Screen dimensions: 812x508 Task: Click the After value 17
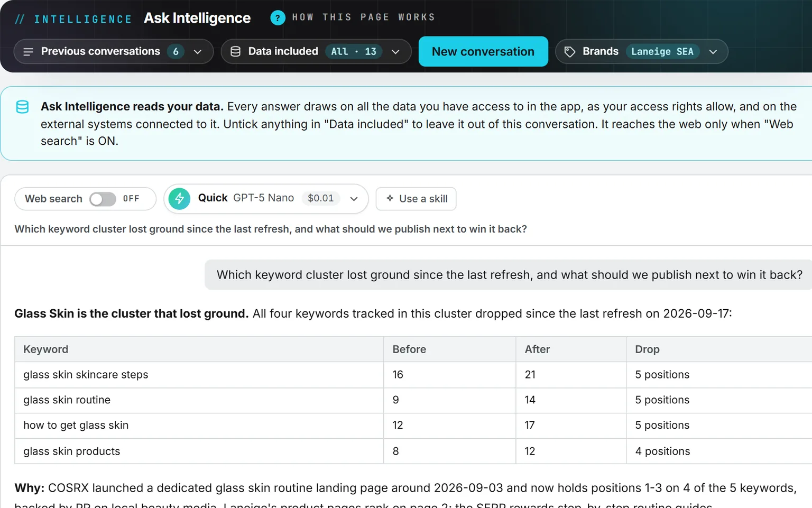(530, 426)
